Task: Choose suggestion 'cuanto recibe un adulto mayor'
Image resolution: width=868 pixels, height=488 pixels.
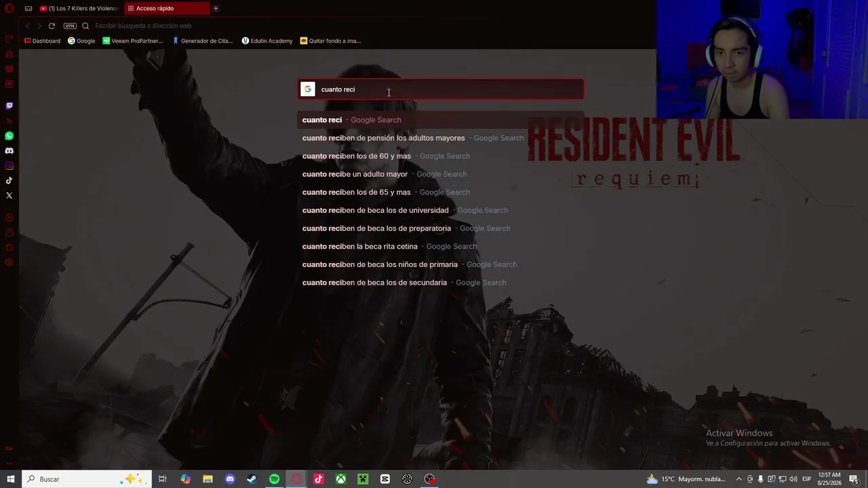Action: (441, 174)
